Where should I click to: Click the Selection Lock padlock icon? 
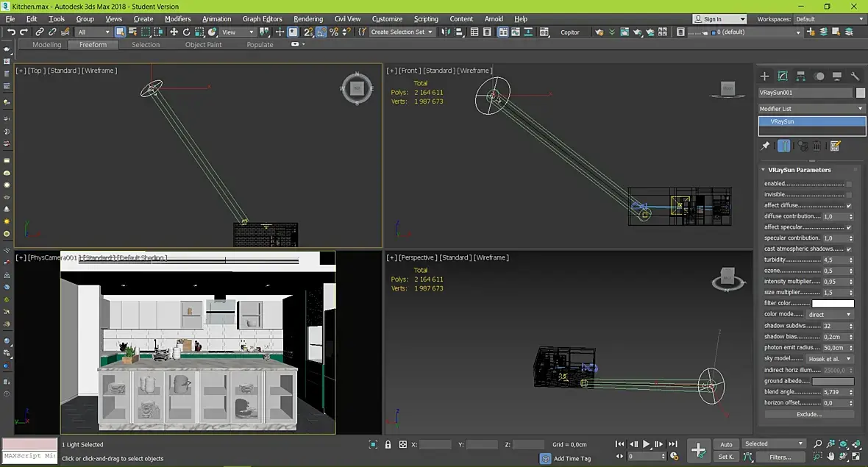[388, 445]
